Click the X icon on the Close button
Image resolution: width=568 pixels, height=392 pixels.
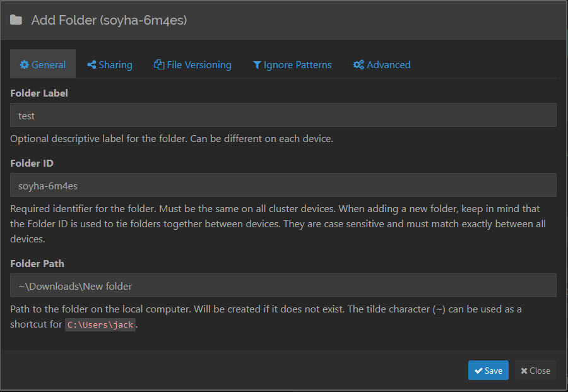coord(524,371)
